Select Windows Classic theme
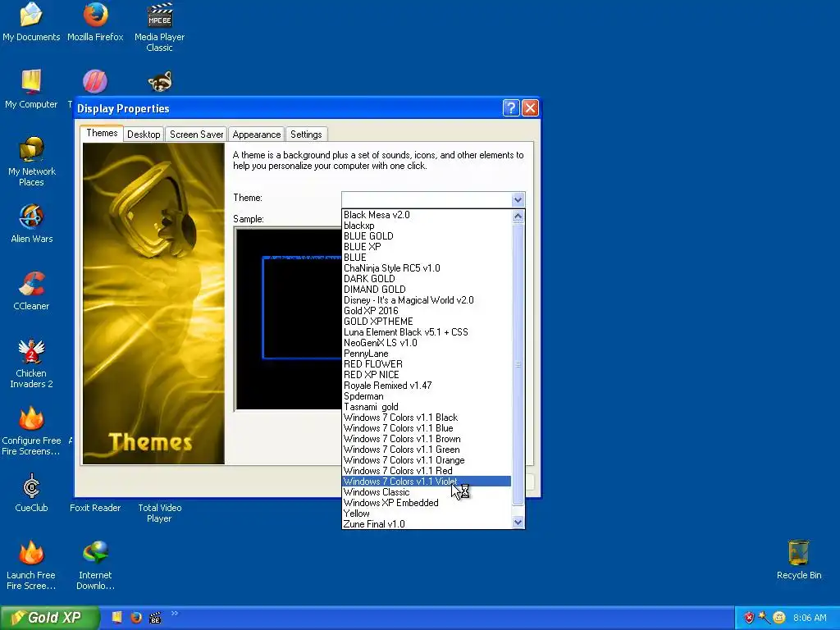Screen dimensions: 840x630 (x=427, y=492)
